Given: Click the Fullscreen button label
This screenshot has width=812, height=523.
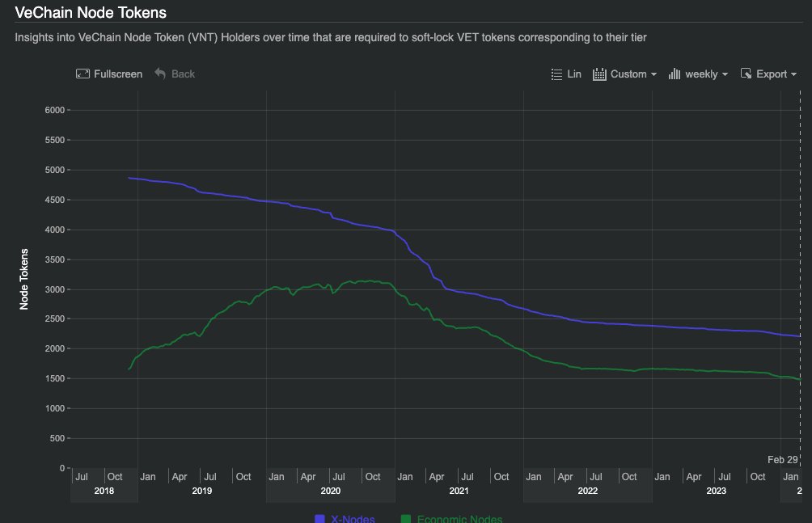Looking at the screenshot, I should (x=118, y=74).
